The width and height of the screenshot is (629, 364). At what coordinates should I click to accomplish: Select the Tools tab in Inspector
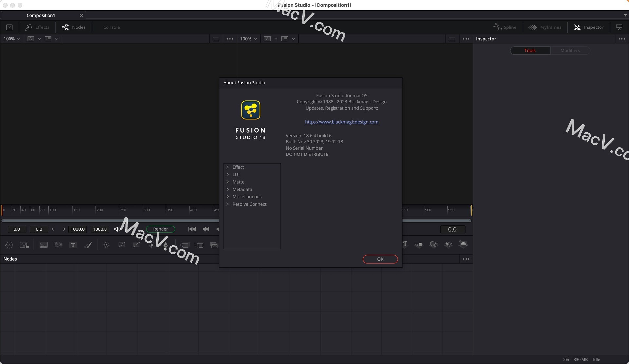(530, 50)
